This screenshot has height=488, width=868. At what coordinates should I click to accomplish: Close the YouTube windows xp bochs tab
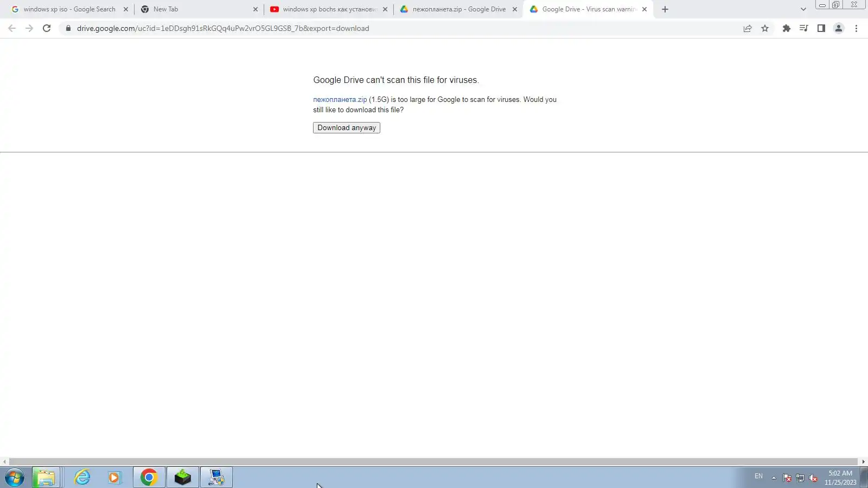coord(385,9)
